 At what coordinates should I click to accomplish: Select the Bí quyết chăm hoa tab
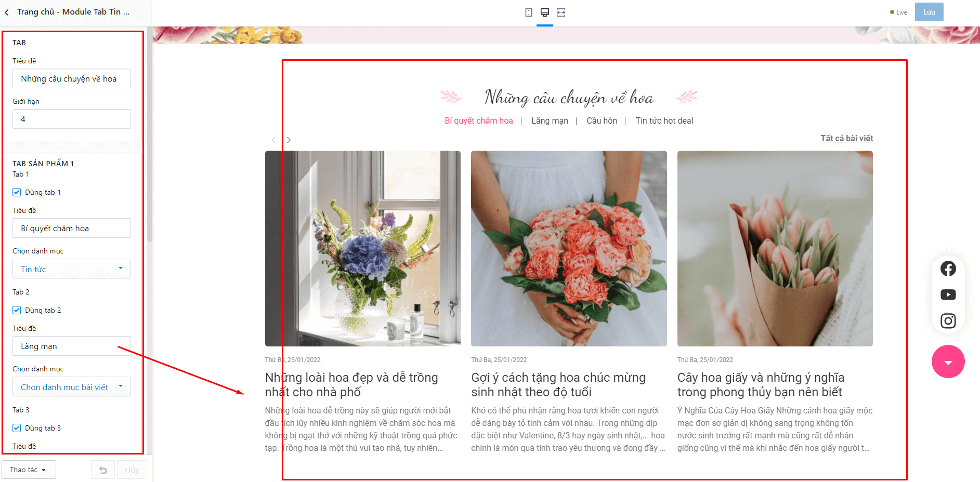click(x=478, y=121)
